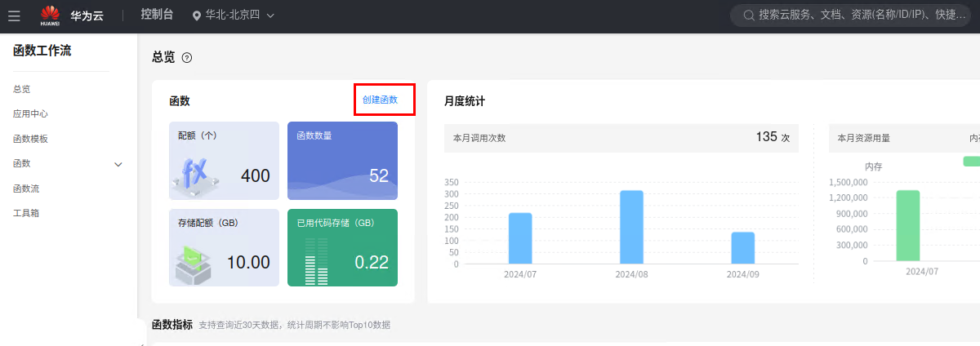Viewport: 980px width, 346px height.
Task: Open 函数流 in the sidebar
Action: point(26,189)
